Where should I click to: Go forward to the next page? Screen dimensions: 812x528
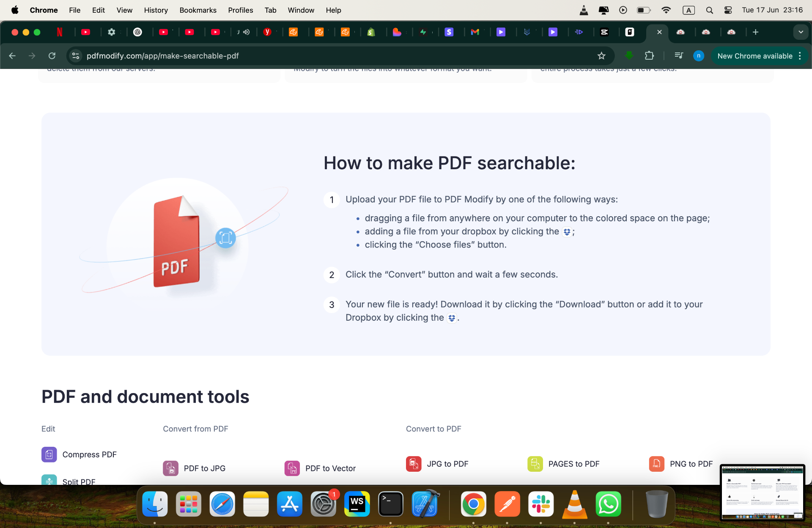32,56
